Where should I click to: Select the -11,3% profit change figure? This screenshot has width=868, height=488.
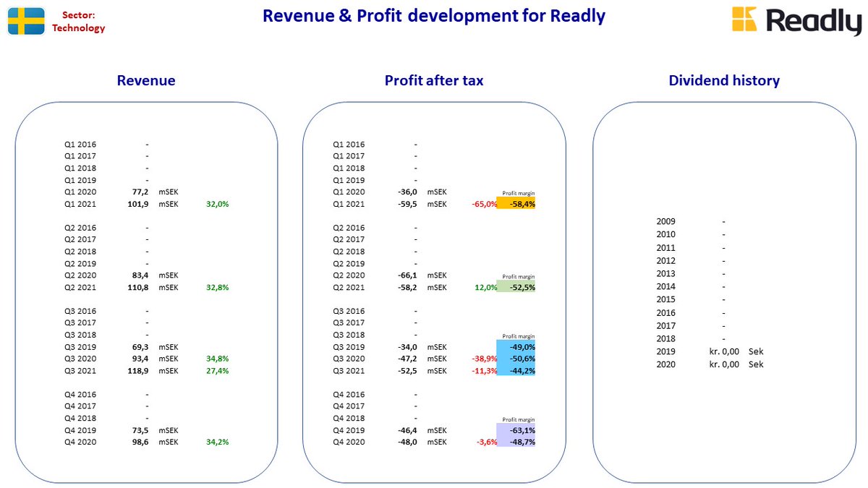(484, 371)
